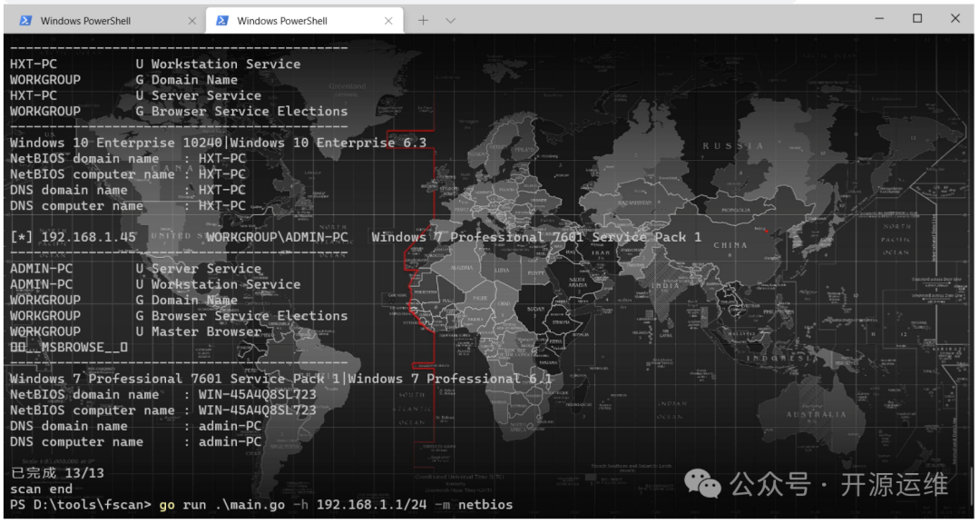Click PowerShell icon on first tab
Screen dimensions: 980x524
tap(26, 21)
